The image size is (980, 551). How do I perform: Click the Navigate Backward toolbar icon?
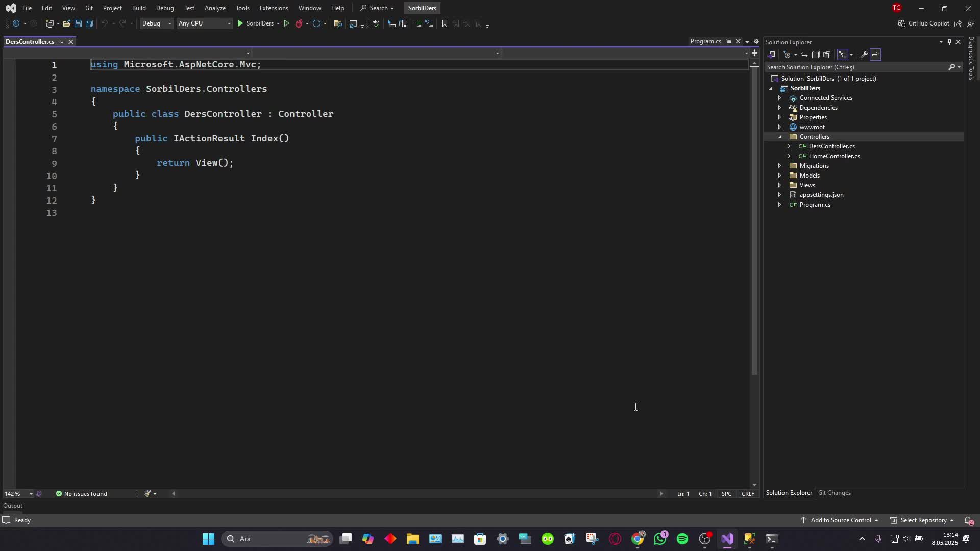[16, 23]
